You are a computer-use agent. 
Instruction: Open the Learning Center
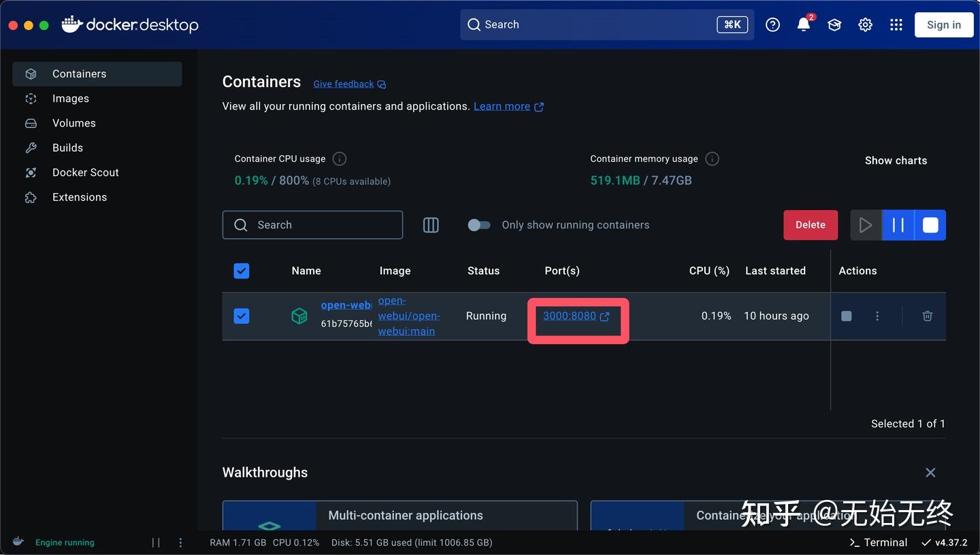(x=834, y=24)
